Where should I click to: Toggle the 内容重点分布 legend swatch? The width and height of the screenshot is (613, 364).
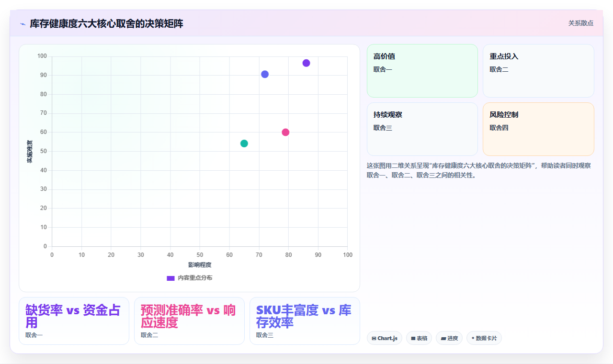[x=170, y=278]
